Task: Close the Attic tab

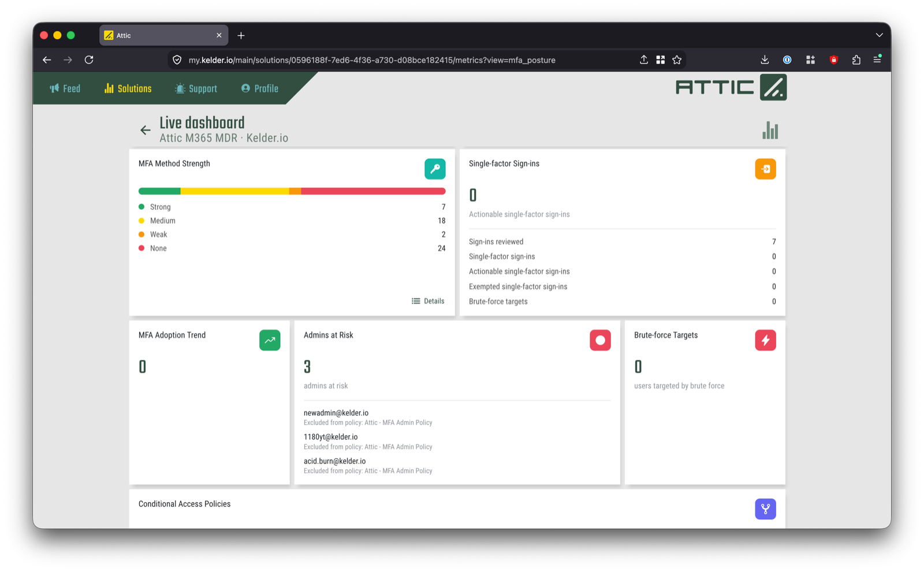Action: pos(219,35)
